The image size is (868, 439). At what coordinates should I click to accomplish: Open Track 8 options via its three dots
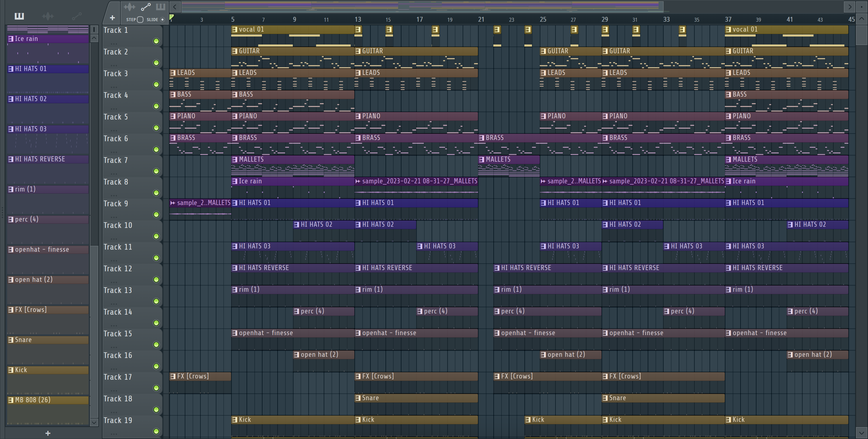pyautogui.click(x=114, y=195)
